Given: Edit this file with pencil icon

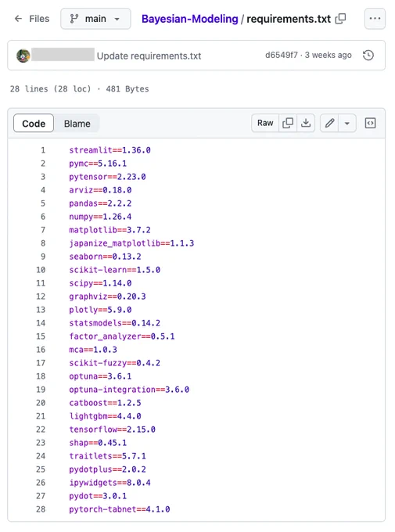Looking at the screenshot, I should 329,123.
